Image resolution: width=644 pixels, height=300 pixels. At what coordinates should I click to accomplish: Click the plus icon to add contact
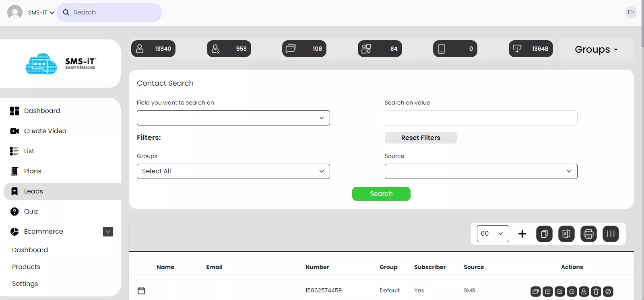click(522, 234)
